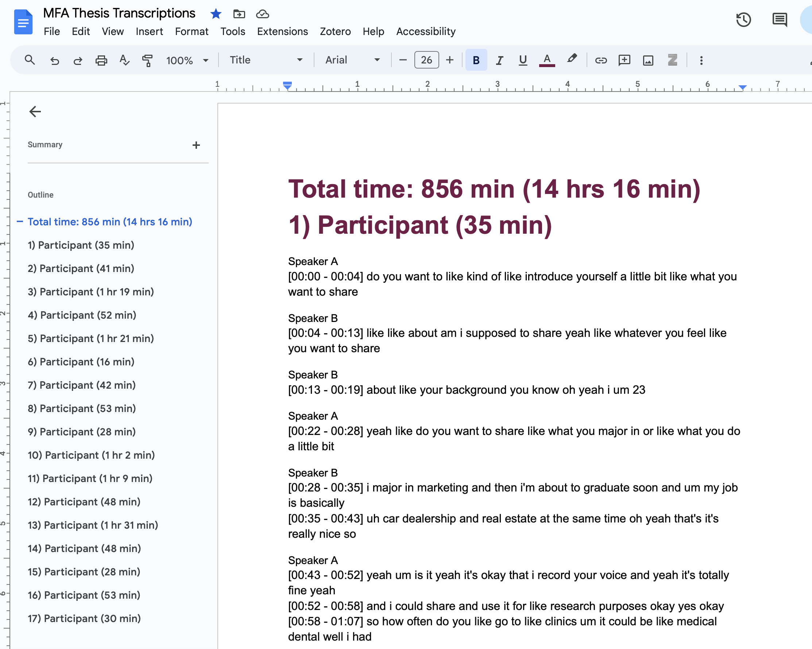Screen dimensions: 812x649
Task: Toggle italic formatting
Action: point(499,60)
